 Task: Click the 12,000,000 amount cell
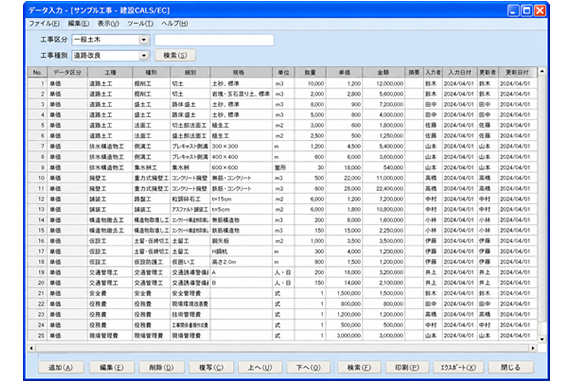pyautogui.click(x=383, y=83)
